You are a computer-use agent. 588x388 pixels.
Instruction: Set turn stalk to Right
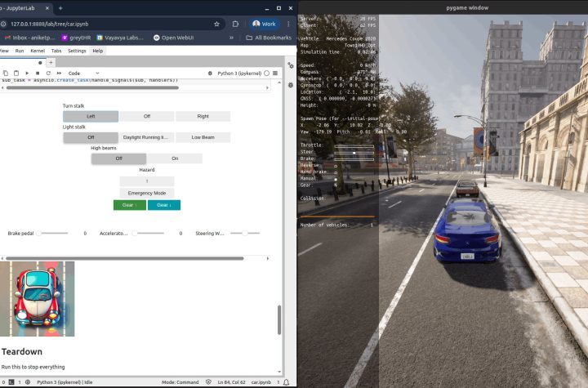point(203,117)
